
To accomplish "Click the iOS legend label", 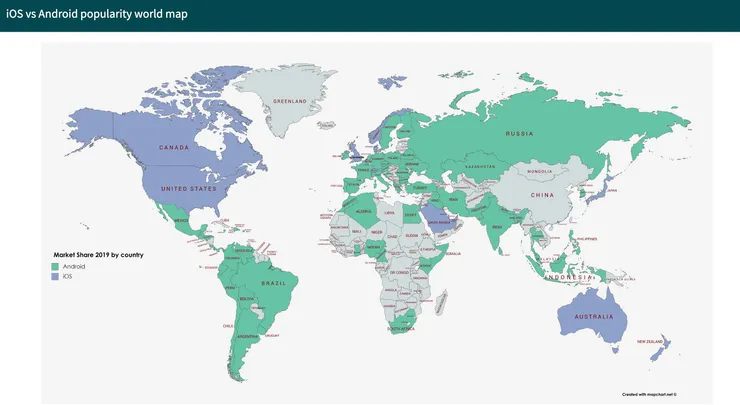I will click(x=67, y=277).
